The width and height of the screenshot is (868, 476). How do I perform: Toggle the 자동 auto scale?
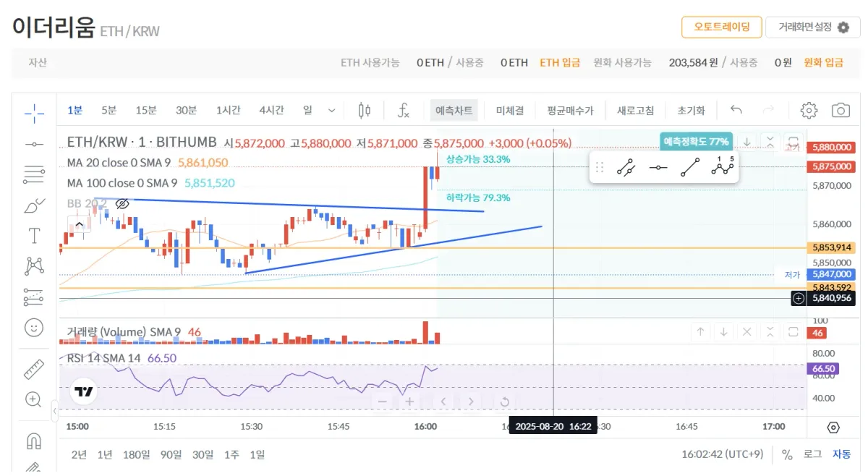pyautogui.click(x=841, y=454)
